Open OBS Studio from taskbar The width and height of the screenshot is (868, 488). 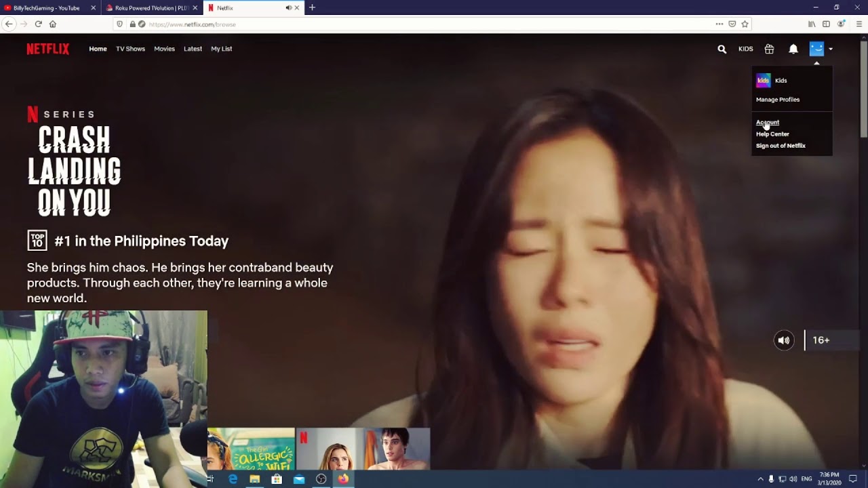coord(321,479)
